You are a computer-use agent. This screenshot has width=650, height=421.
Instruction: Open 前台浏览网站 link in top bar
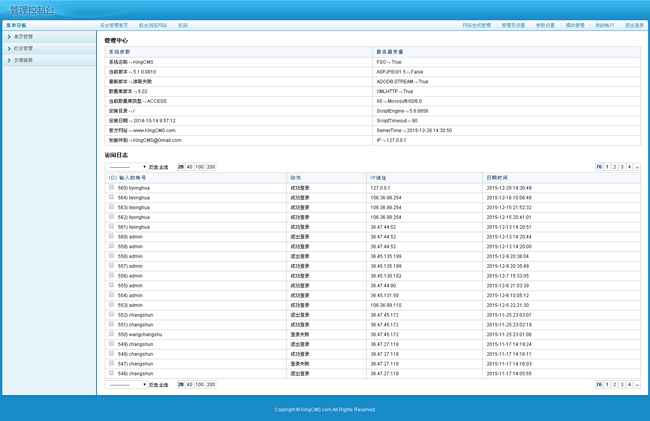pos(153,25)
